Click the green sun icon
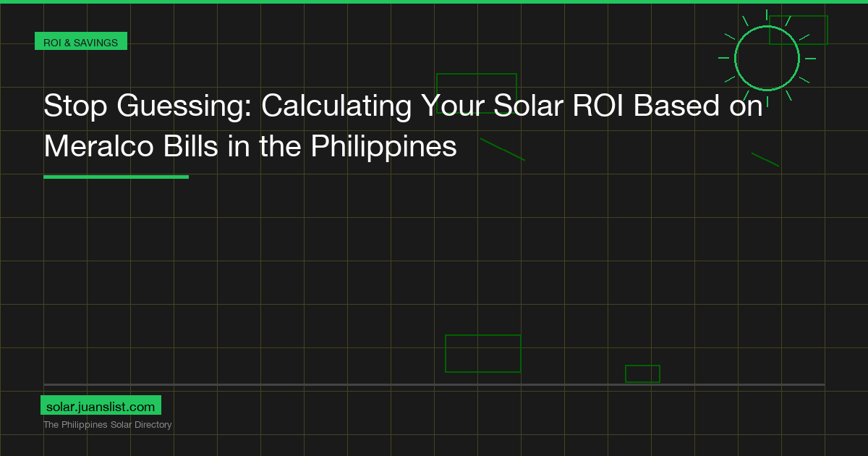 (767, 58)
